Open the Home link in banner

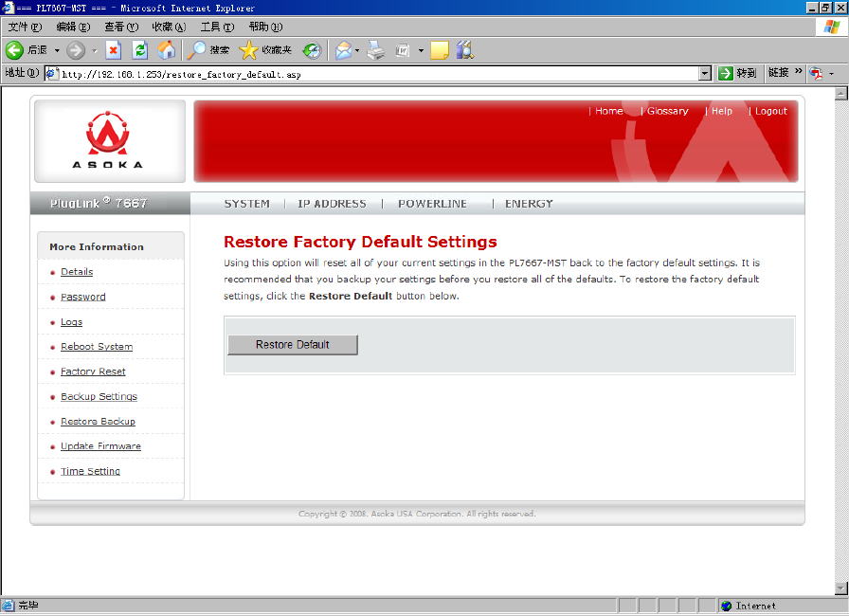point(609,111)
